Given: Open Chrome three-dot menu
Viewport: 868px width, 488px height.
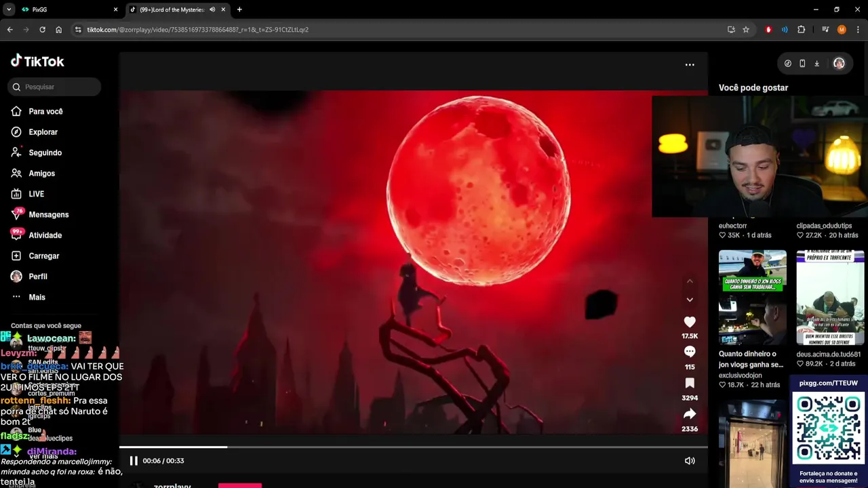Looking at the screenshot, I should click(x=858, y=30).
